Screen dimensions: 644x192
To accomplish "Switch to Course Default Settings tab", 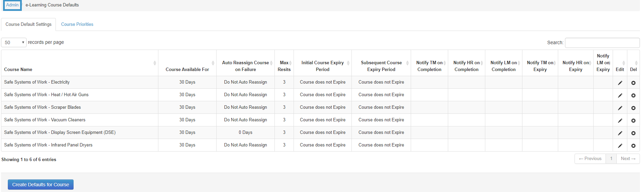I will [29, 24].
